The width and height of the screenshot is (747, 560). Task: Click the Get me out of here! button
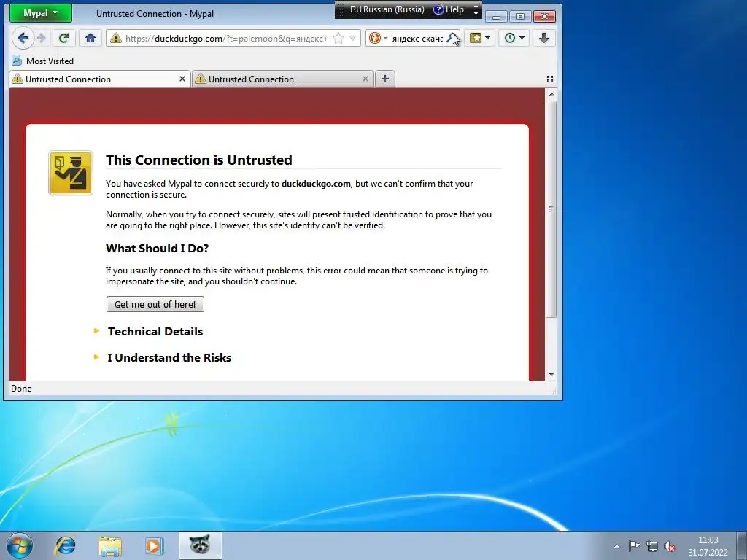pyautogui.click(x=155, y=304)
